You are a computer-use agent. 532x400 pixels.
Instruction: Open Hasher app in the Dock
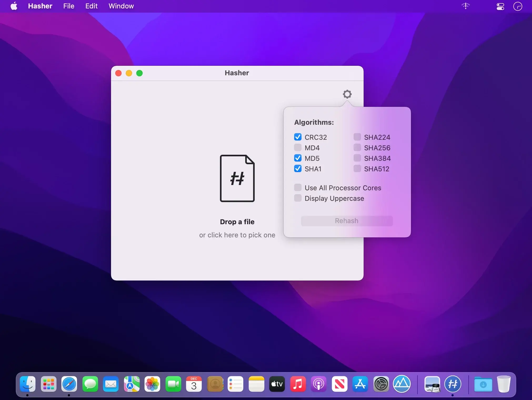coord(453,384)
